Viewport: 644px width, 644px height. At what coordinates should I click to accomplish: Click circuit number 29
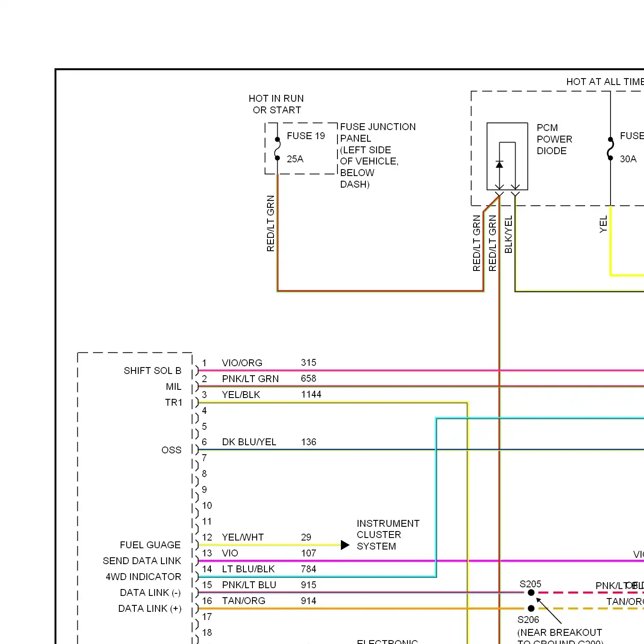[306, 537]
